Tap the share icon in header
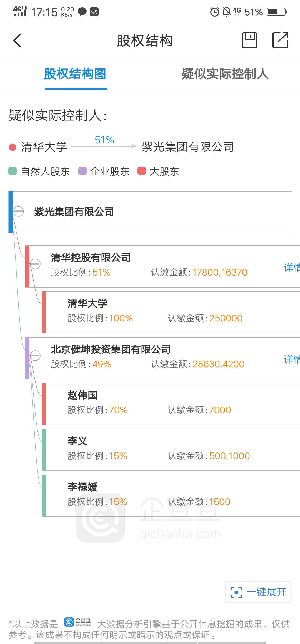 [280, 40]
